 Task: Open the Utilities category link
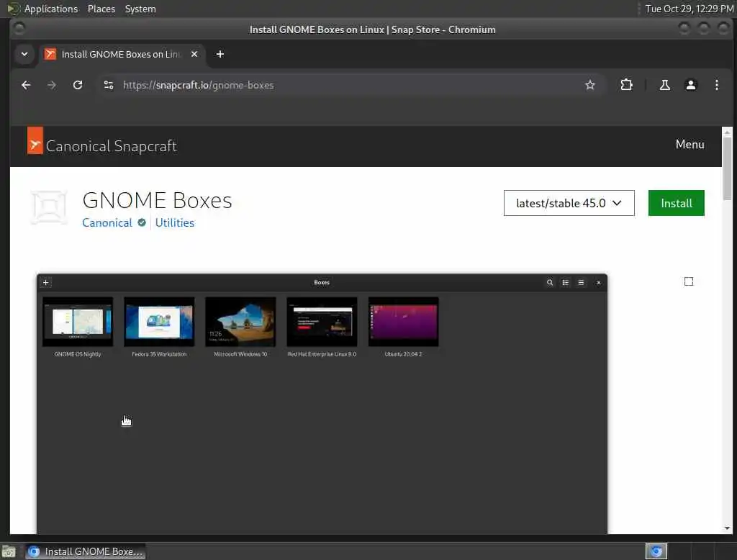[x=174, y=223]
